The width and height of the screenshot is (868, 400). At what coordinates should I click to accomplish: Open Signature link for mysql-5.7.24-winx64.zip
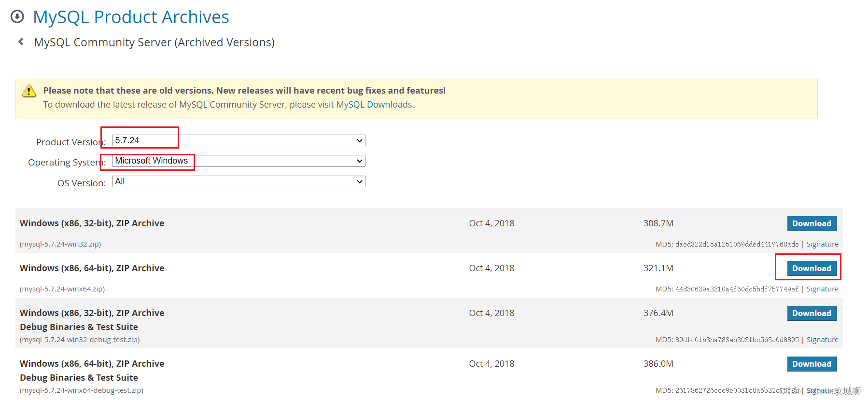tap(822, 289)
